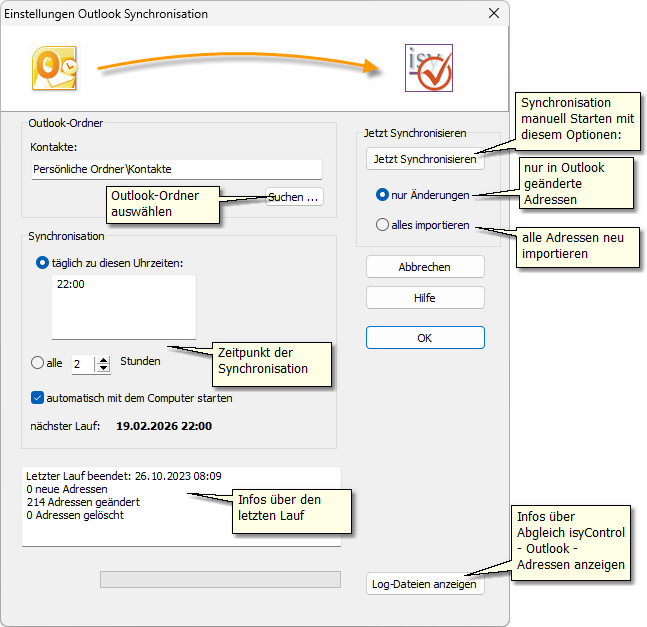
Task: Close the Einstellungen Outlook Synchronisation dialog
Action: point(493,14)
